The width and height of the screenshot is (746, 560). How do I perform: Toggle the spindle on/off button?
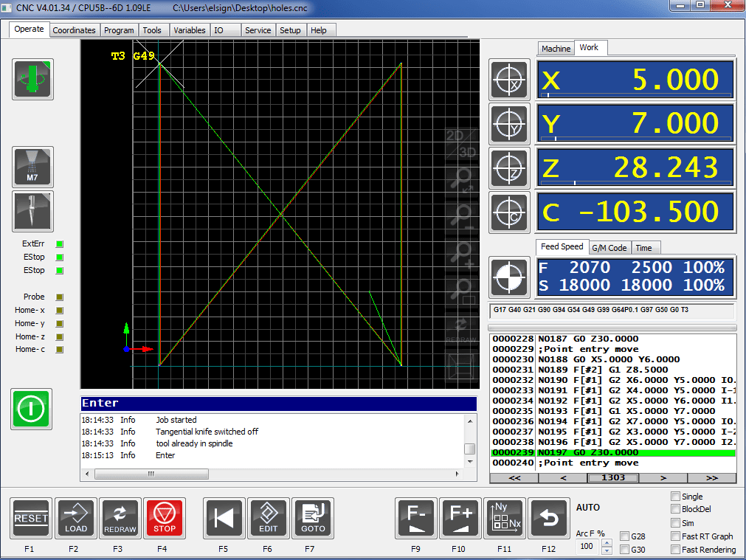click(32, 79)
